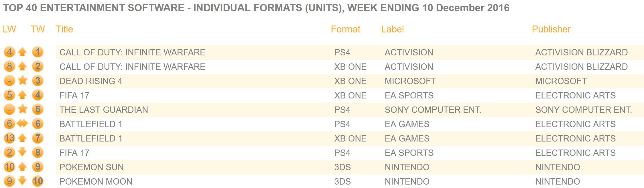Screen dimensions: 644x188
Task: Click the no-change arrows icon for Battlefield 1 PS4
Action: click(x=22, y=124)
